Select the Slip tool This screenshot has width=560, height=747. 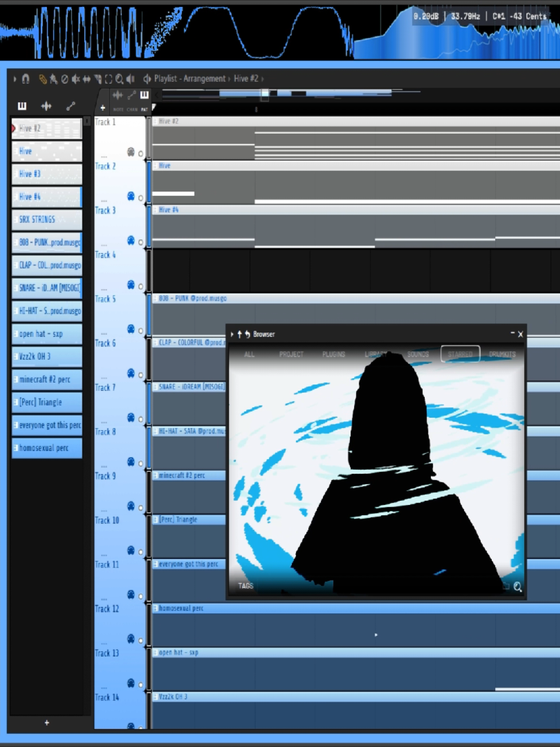click(x=87, y=79)
